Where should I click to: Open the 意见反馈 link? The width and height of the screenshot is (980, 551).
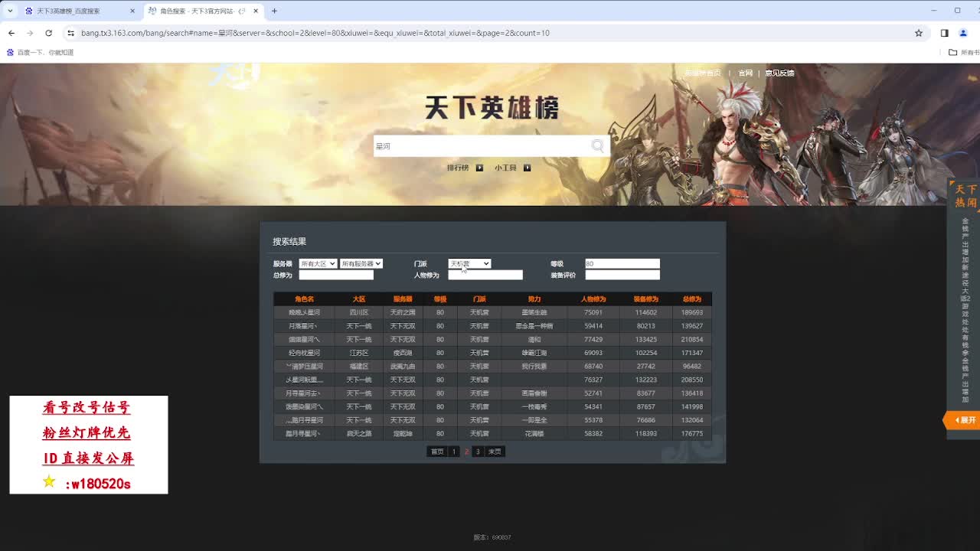pyautogui.click(x=779, y=73)
